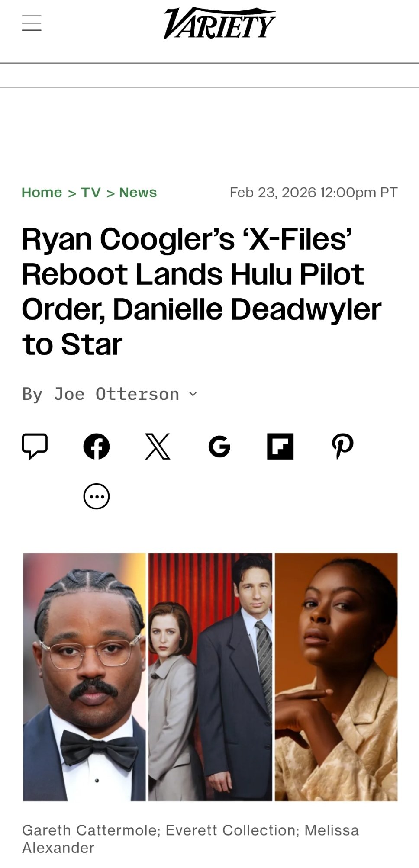Viewport: 419px width, 868px height.
Task: Share the article on Facebook
Action: pos(96,446)
